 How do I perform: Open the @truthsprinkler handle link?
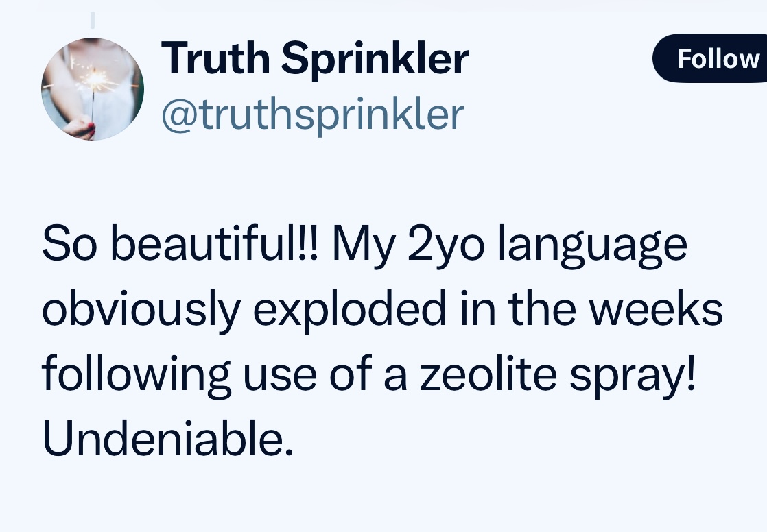(x=312, y=114)
